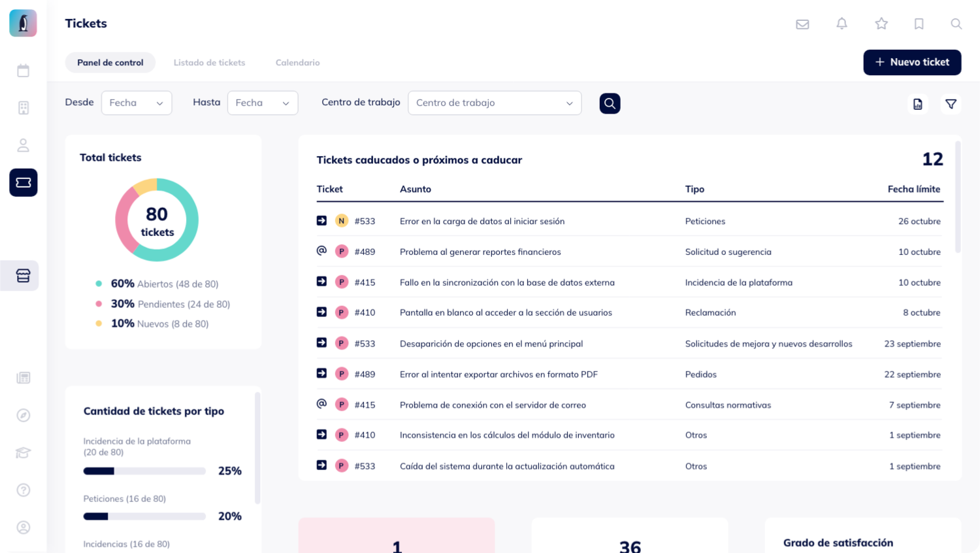Screen dimensions: 980x553
Task: Open ticket "Fallo en la sincronización con la base de datos externa"
Action: pyautogui.click(x=507, y=282)
